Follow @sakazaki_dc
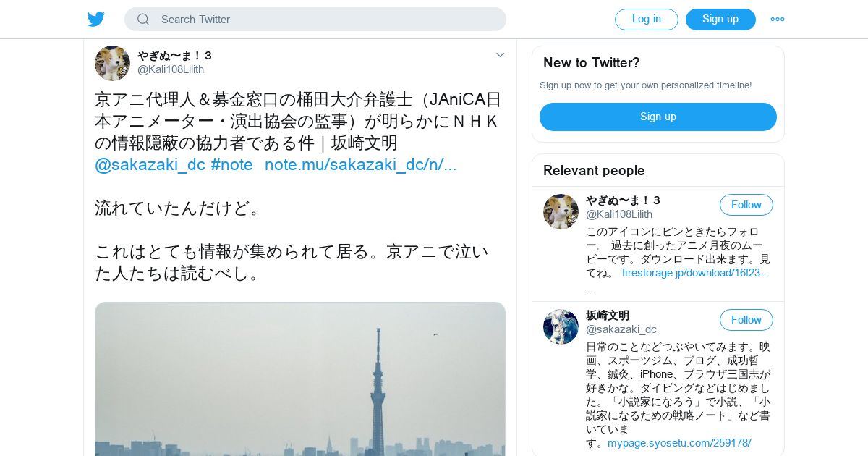Viewport: 868px width, 456px height. coord(746,320)
